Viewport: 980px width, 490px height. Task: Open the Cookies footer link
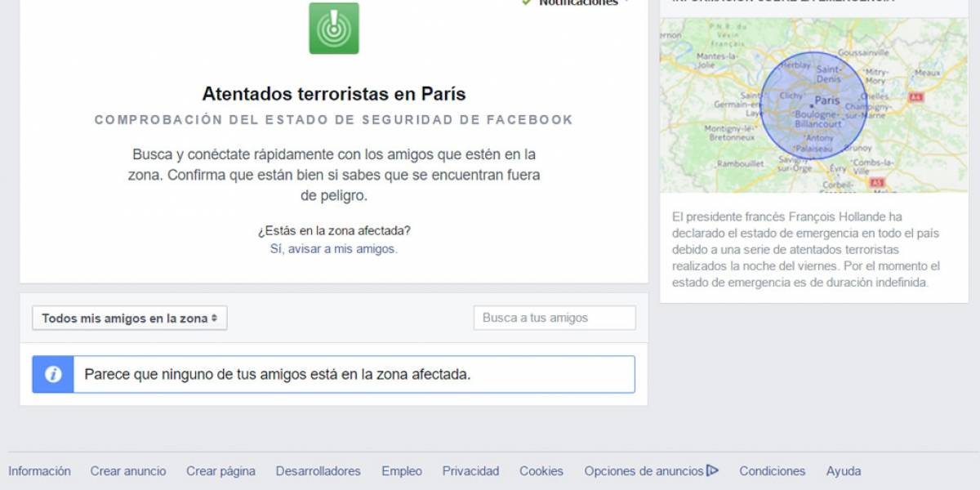[x=541, y=471]
